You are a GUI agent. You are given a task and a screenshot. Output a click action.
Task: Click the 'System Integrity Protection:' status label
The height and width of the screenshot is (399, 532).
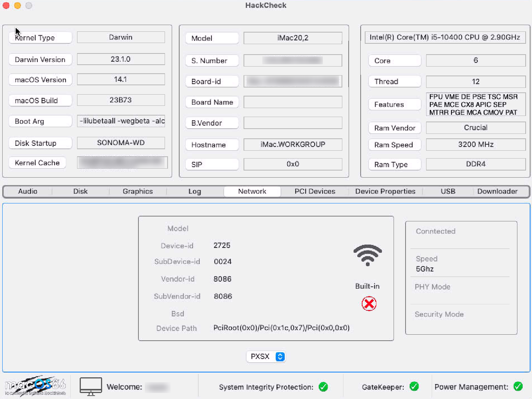266,387
